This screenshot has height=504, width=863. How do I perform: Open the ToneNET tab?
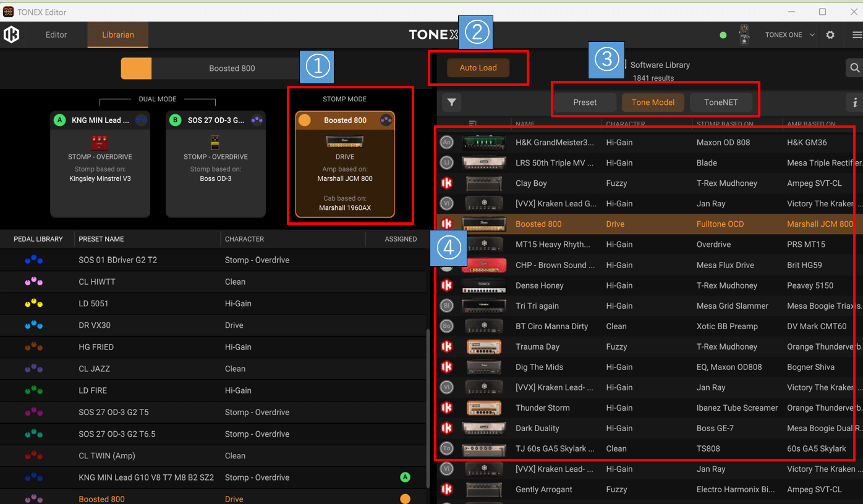[x=721, y=103]
